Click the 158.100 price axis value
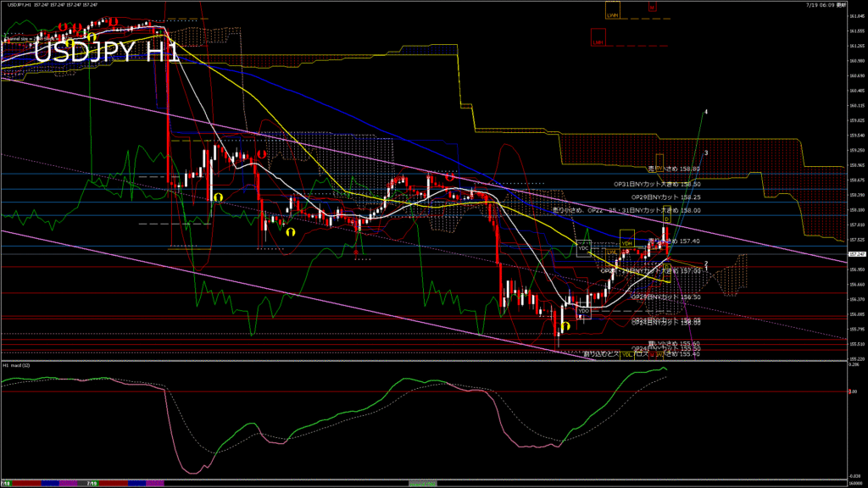This screenshot has width=868, height=488. click(x=856, y=210)
